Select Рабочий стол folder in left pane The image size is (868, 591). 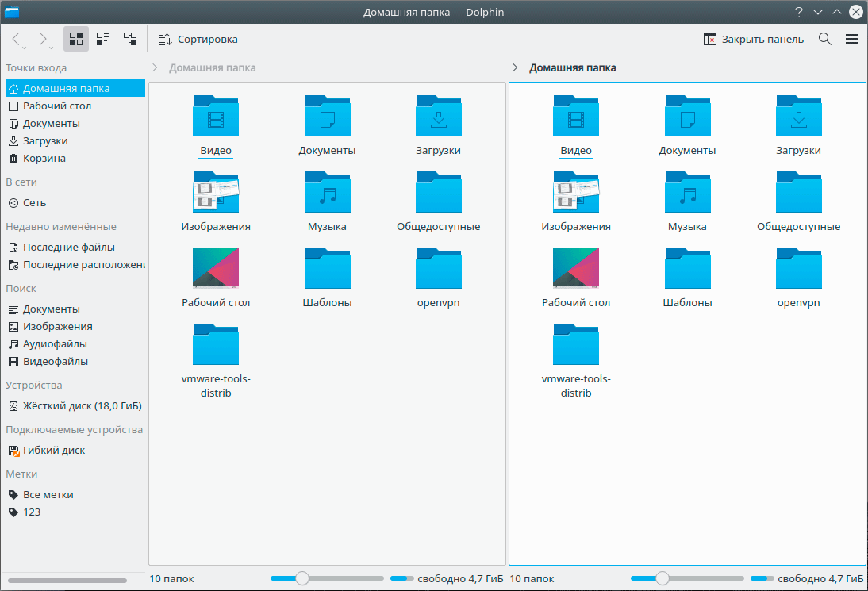point(216,277)
